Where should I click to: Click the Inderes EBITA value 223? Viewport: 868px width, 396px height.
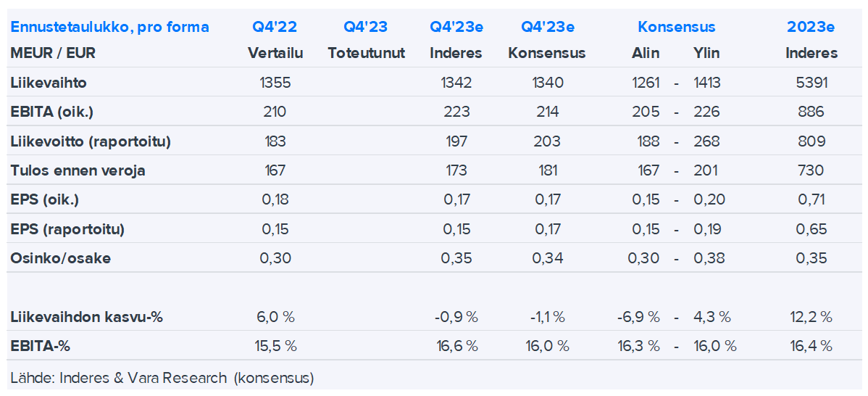(x=456, y=112)
